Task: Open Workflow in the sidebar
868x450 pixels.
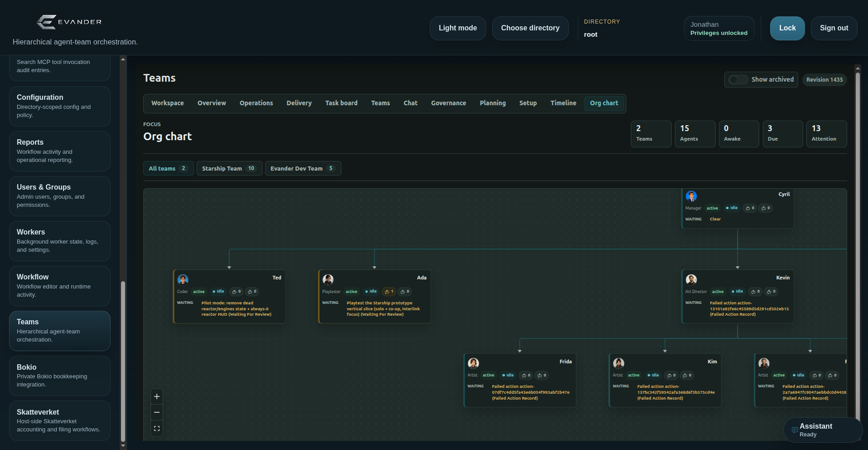Action: 60,286
